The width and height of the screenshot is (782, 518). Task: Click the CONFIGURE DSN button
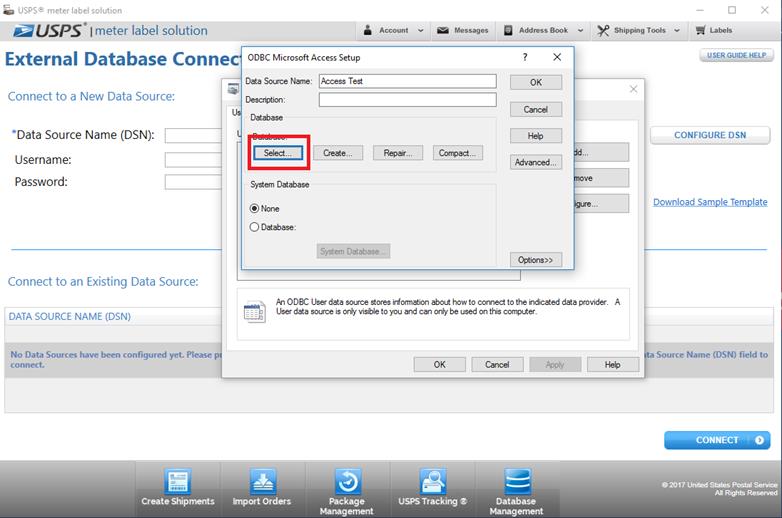(x=710, y=135)
